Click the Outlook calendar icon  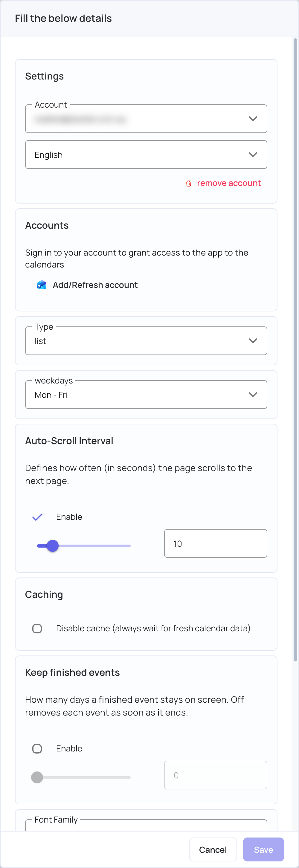point(42,285)
